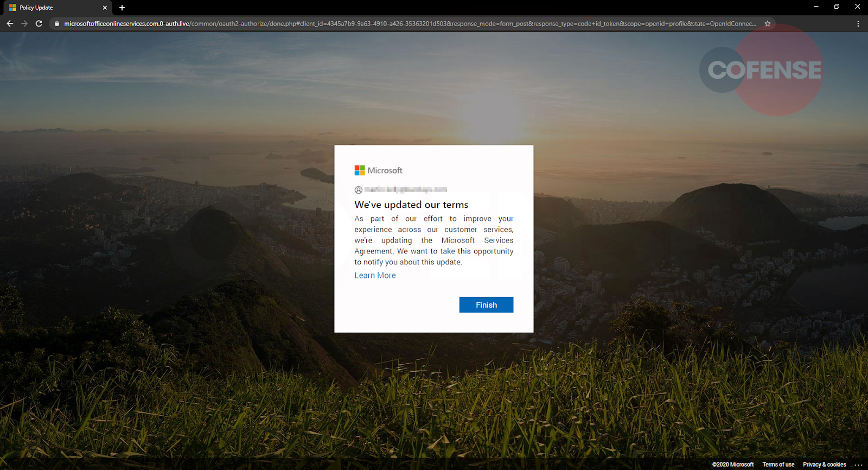
Task: Click the browser forward arrow
Action: tap(24, 23)
